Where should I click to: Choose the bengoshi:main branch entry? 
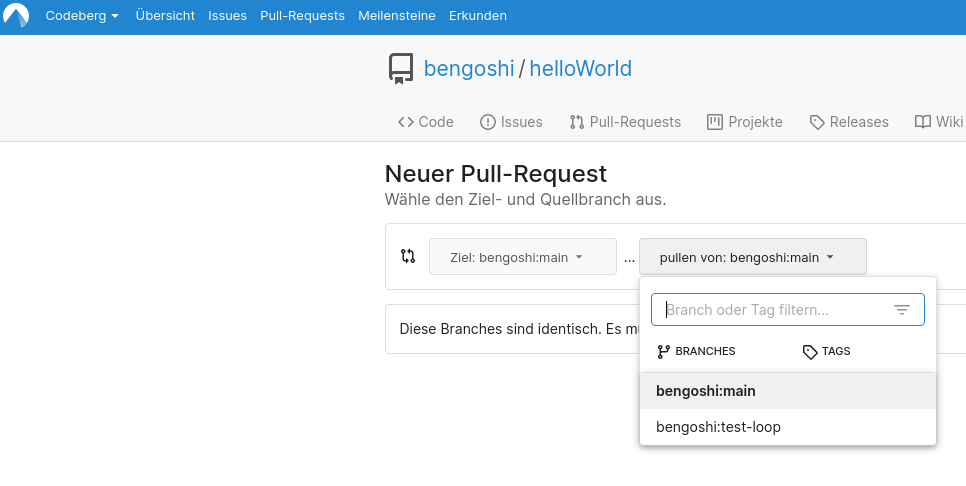(x=788, y=391)
